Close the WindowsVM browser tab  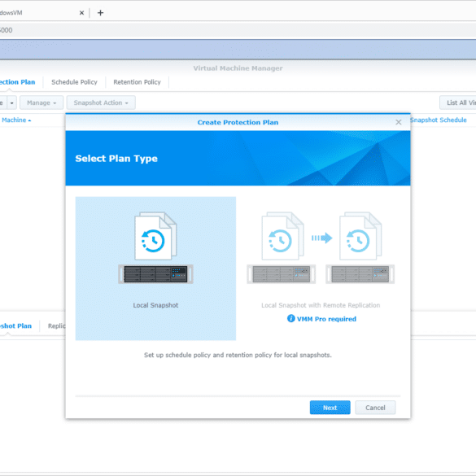81,13
